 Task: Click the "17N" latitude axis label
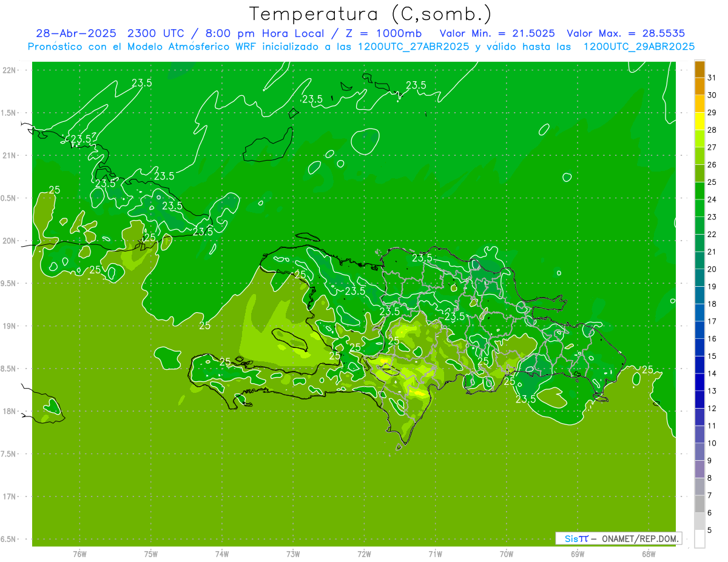click(x=9, y=497)
